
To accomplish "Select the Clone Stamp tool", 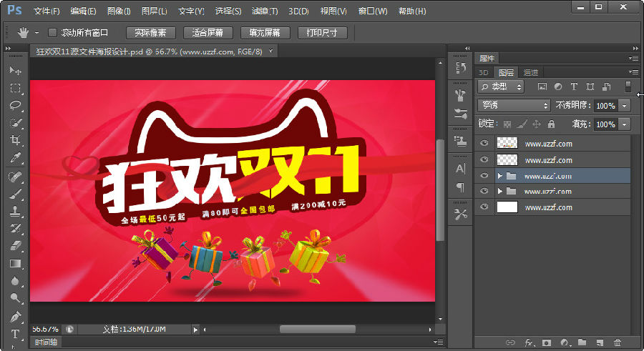I will coord(15,212).
